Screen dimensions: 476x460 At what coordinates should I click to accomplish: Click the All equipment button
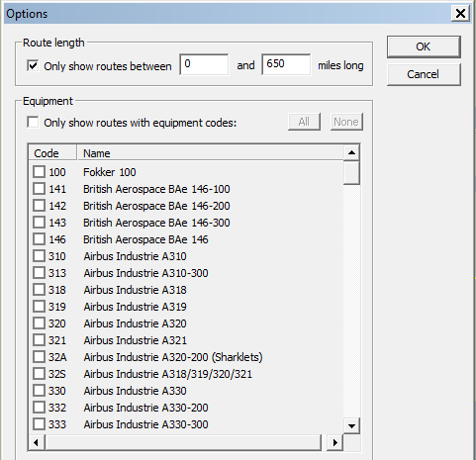(x=304, y=122)
